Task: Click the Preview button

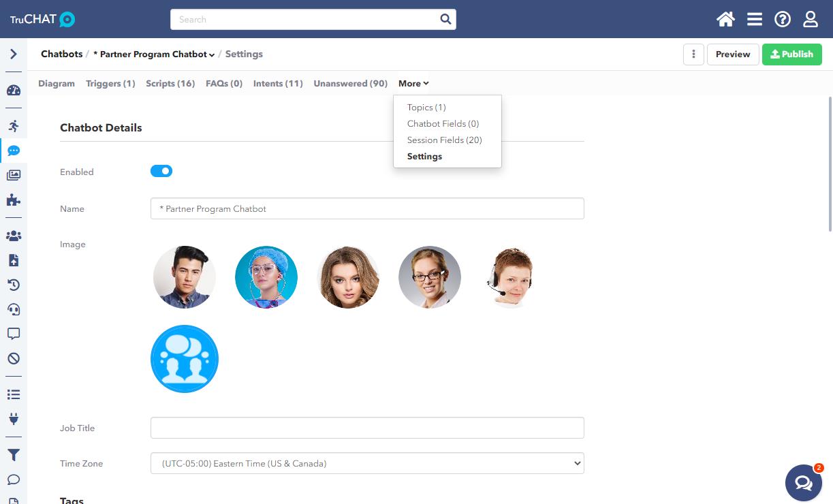Action: pyautogui.click(x=733, y=54)
